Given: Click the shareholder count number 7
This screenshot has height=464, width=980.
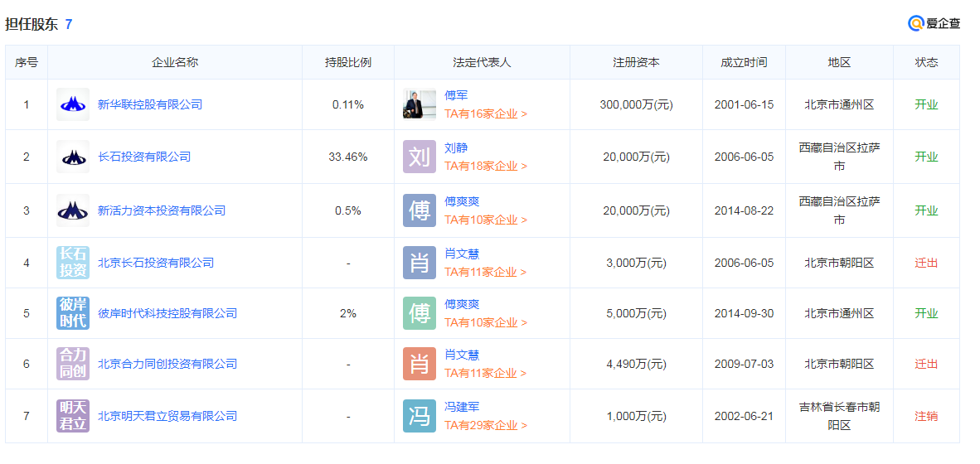Looking at the screenshot, I should click(x=69, y=24).
